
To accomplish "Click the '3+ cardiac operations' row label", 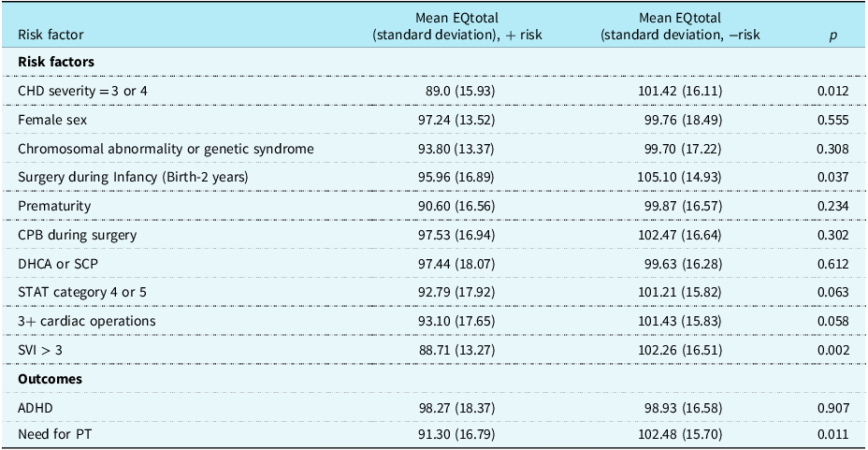I will tap(86, 321).
